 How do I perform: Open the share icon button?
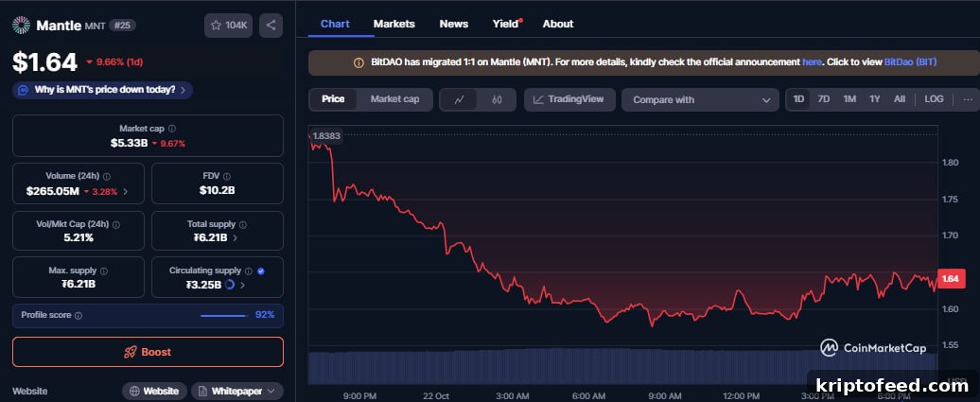(x=271, y=25)
